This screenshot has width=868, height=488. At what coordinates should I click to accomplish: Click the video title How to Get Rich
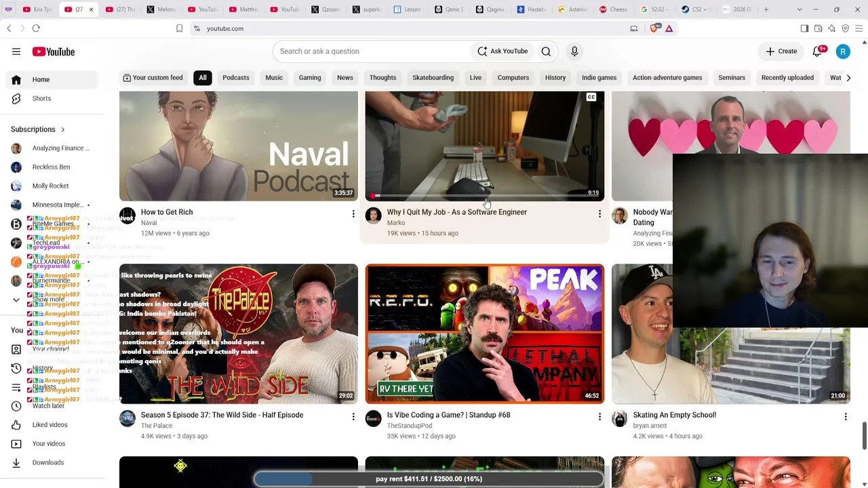point(167,212)
